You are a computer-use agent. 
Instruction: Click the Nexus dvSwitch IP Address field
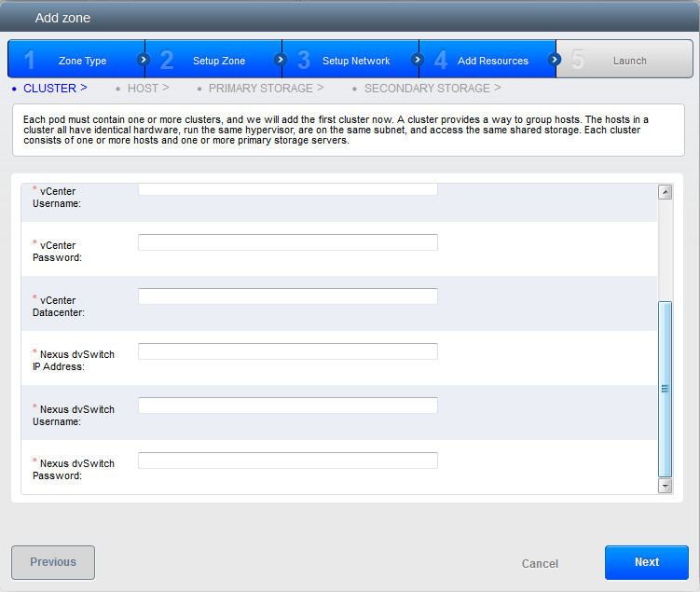click(287, 351)
